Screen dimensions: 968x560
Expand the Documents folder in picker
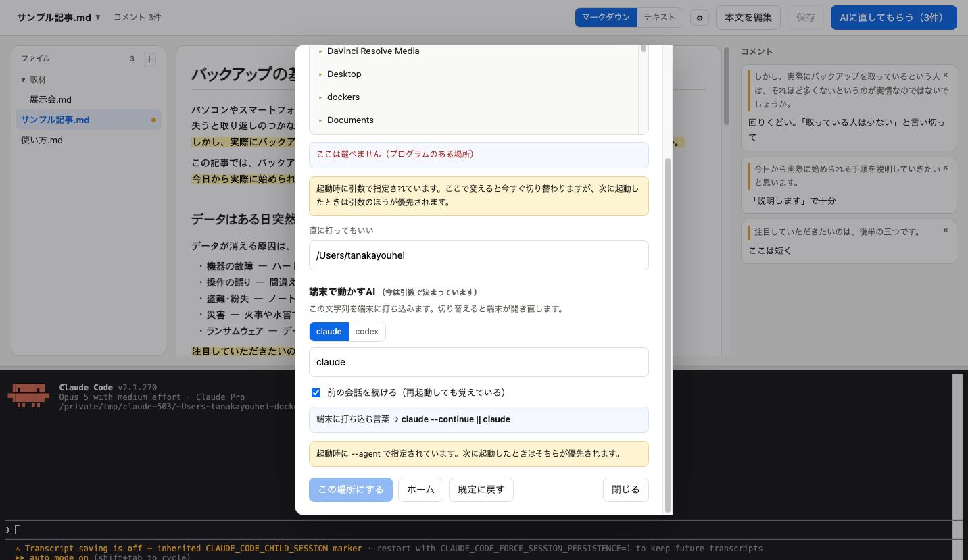[320, 120]
